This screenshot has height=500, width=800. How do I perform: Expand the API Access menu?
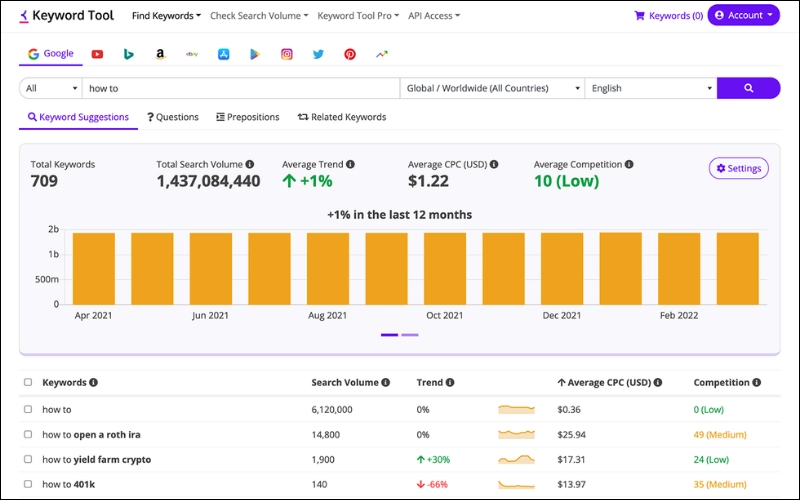434,16
